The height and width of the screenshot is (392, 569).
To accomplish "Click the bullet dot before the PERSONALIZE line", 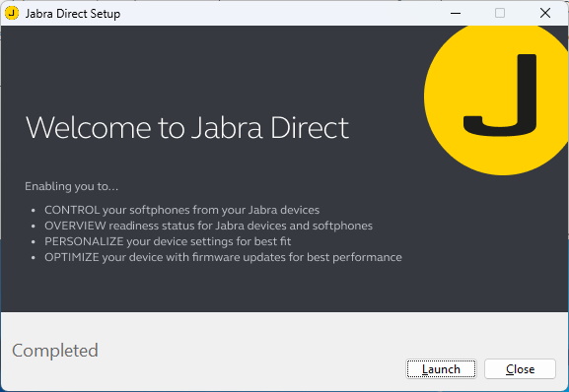I will (x=34, y=241).
